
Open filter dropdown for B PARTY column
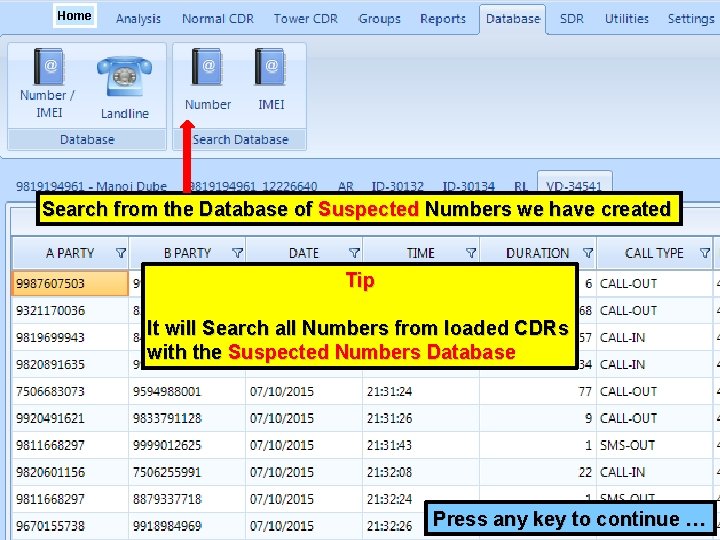[237, 253]
